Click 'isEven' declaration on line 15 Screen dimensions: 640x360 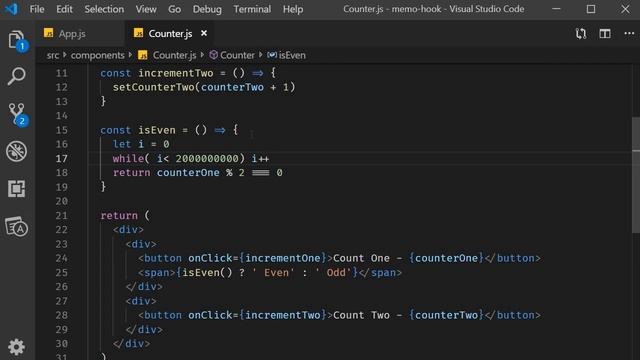pos(157,130)
